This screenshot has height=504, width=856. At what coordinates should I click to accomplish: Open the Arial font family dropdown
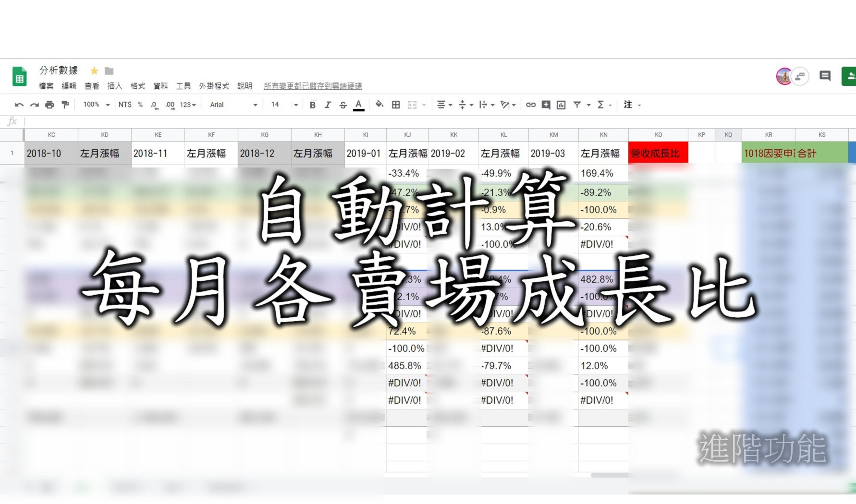pyautogui.click(x=232, y=104)
